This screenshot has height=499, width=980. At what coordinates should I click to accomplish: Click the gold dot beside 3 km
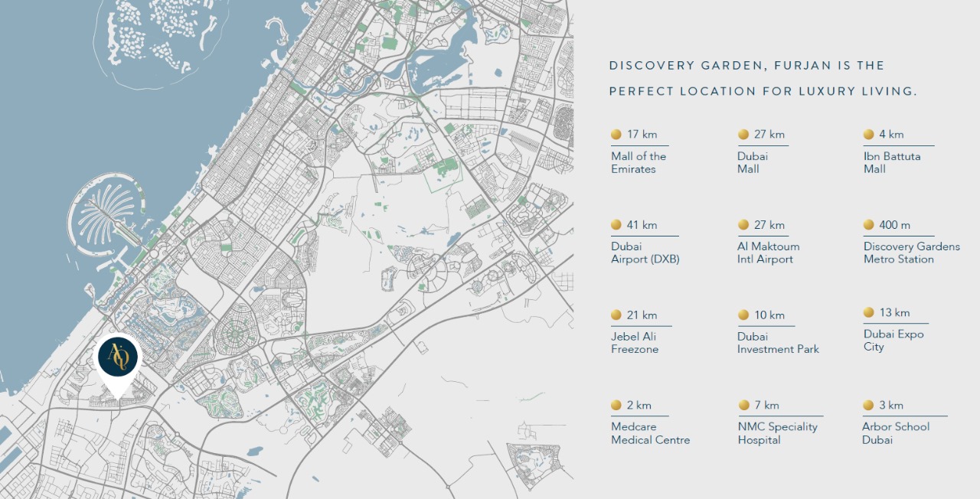click(868, 405)
